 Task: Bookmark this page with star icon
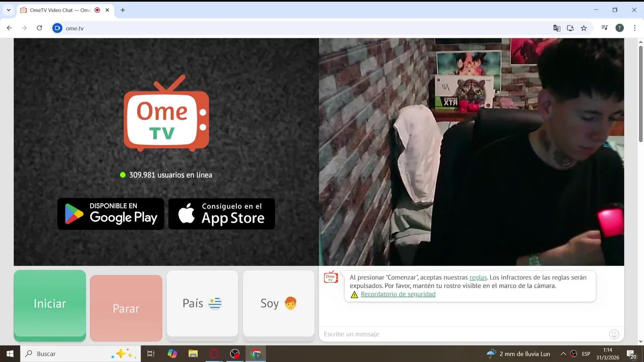(584, 28)
